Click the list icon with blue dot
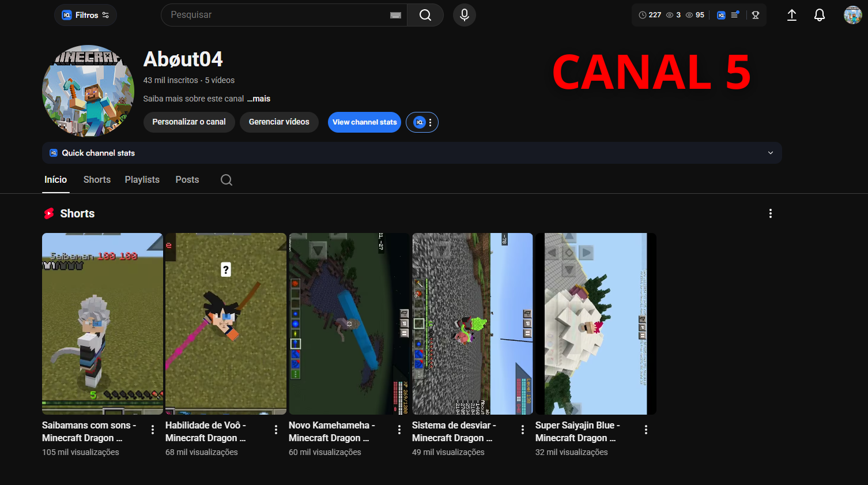Viewport: 868px width, 485px height. pyautogui.click(x=735, y=15)
